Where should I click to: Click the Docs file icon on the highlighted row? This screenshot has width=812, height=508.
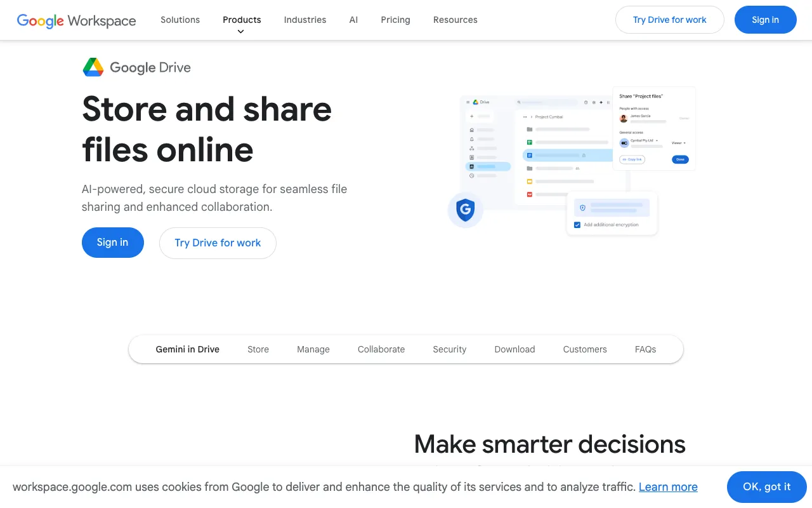529,155
